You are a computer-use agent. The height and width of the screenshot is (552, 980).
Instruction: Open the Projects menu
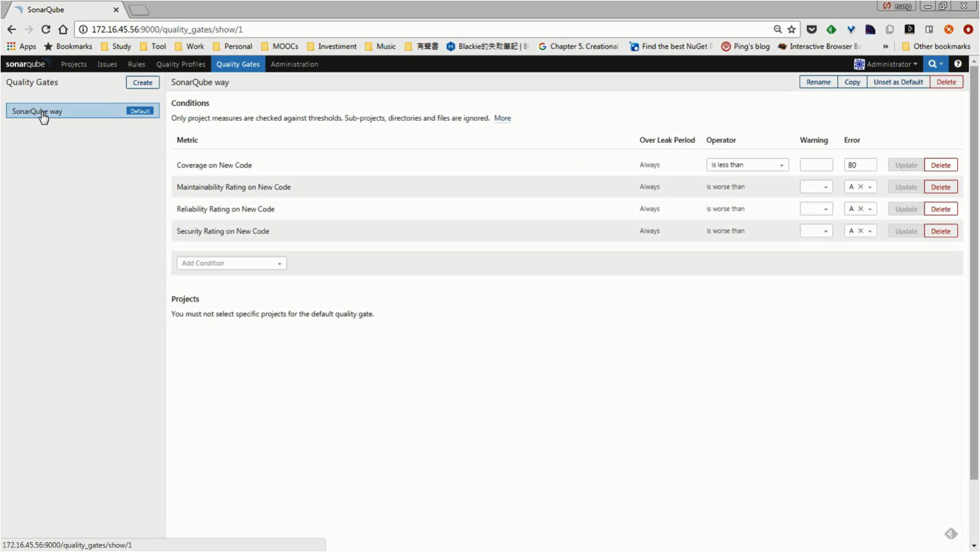(x=74, y=64)
